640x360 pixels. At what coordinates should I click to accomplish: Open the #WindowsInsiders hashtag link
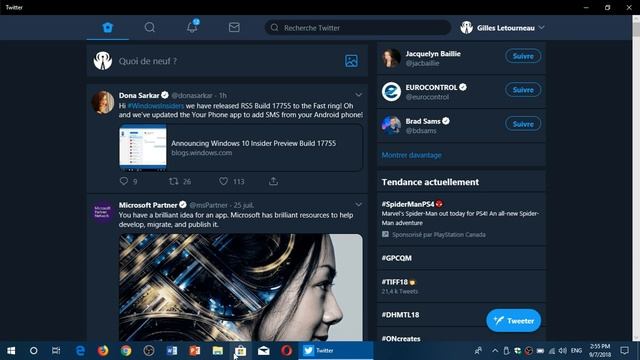click(156, 106)
